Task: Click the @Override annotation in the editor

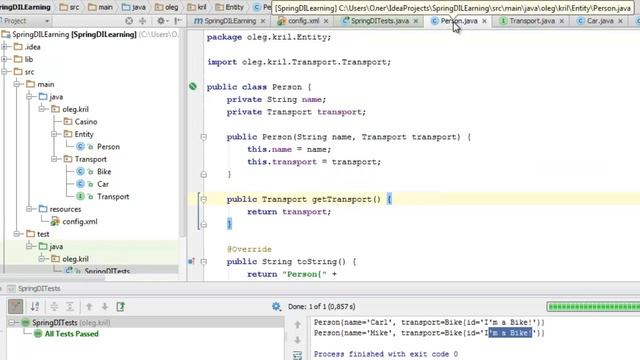Action: coord(249,249)
